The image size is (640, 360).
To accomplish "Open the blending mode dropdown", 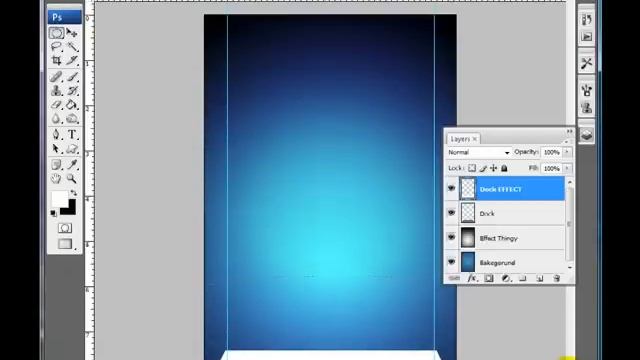I will [x=478, y=152].
